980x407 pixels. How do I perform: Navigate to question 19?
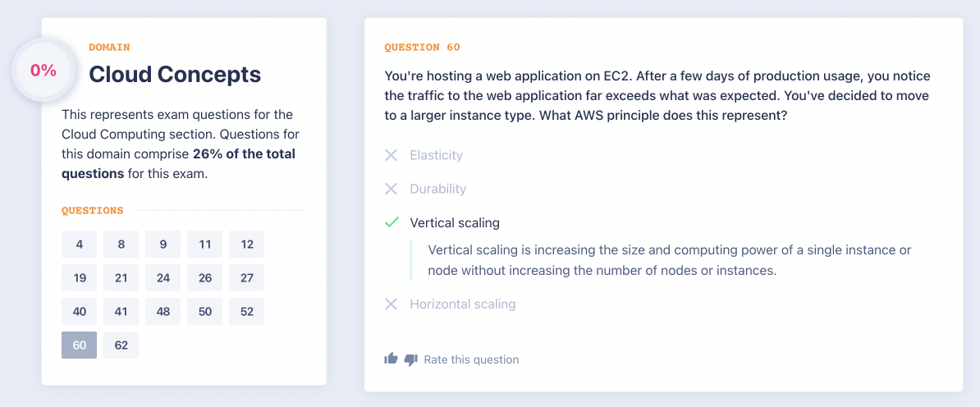coord(80,278)
